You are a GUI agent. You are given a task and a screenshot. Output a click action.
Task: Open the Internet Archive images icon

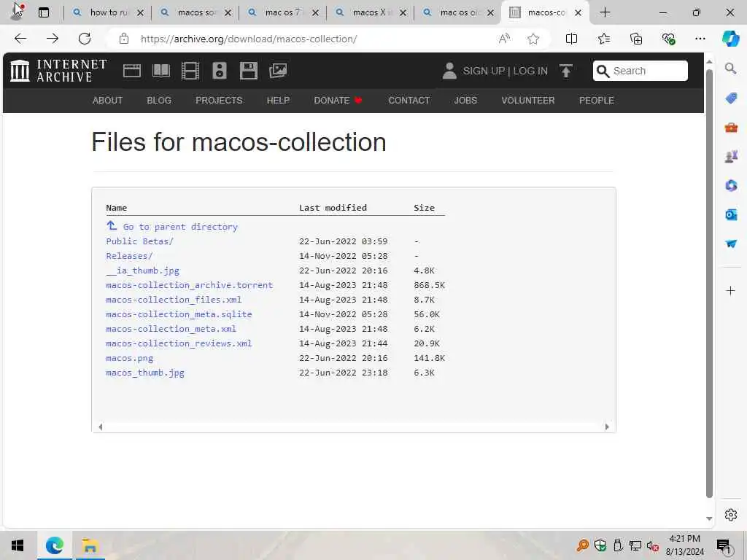[278, 71]
